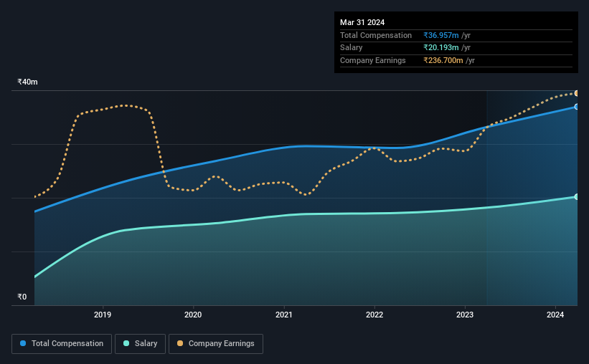589x364 pixels.
Task: Click the ₹236.700m company earnings value
Action: tap(443, 60)
